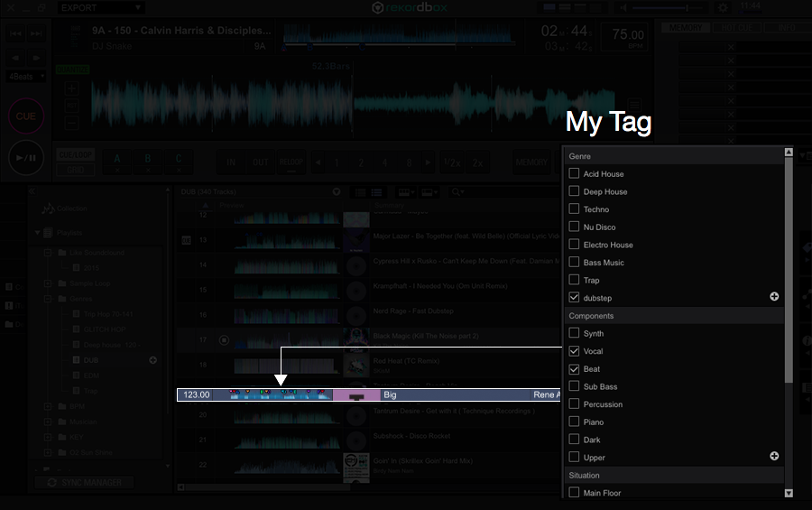Open the EDM playlist in tree

[x=91, y=376]
